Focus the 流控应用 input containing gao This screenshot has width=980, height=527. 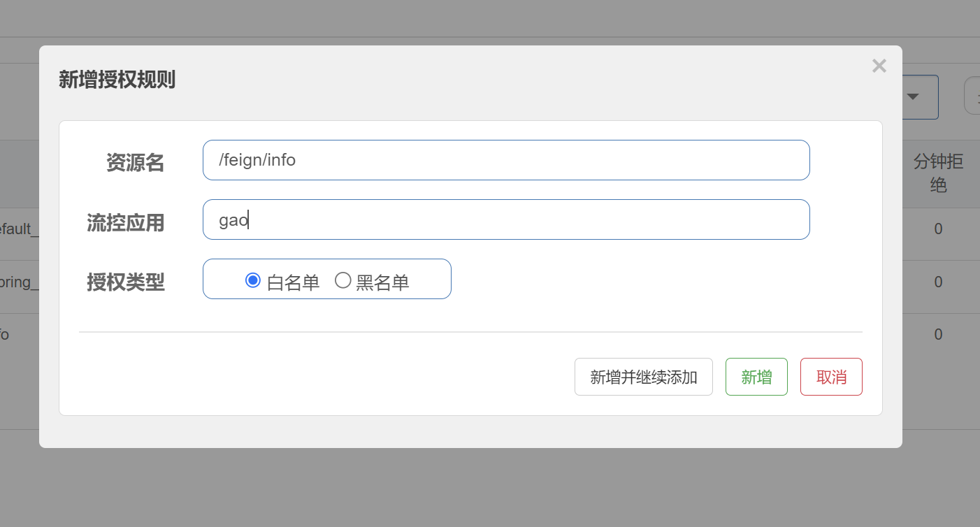pyautogui.click(x=506, y=219)
